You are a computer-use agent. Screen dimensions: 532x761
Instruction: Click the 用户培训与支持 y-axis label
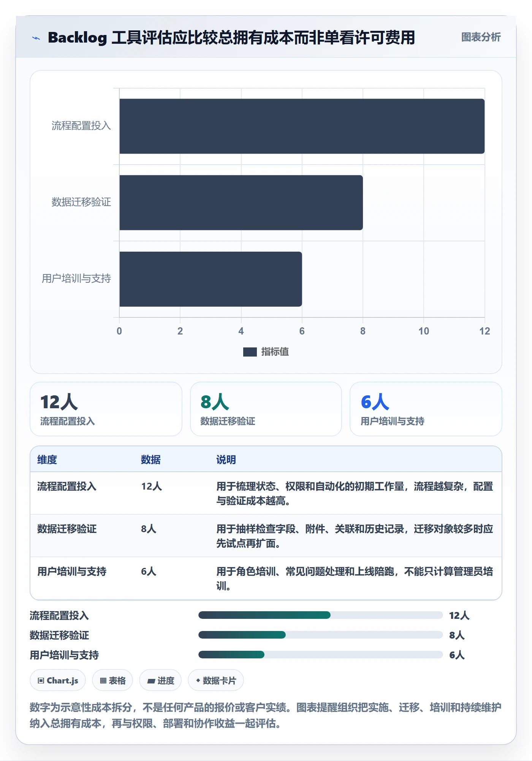click(x=76, y=279)
